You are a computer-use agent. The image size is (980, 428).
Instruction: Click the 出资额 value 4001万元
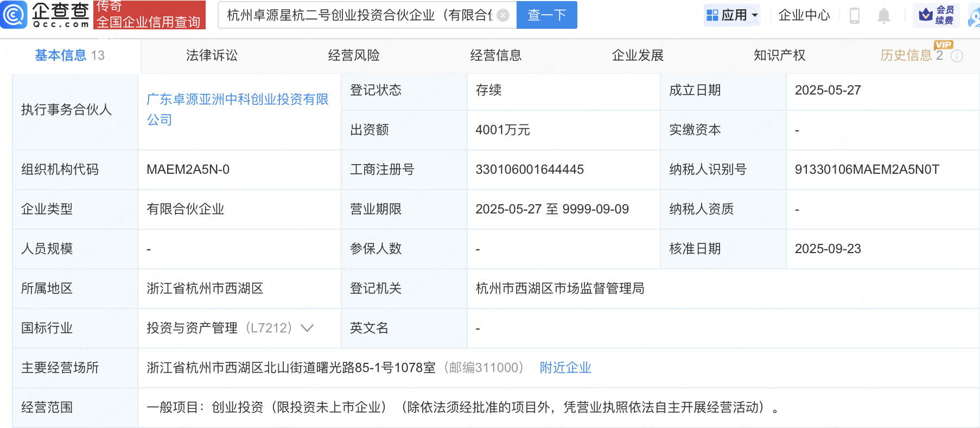point(502,130)
